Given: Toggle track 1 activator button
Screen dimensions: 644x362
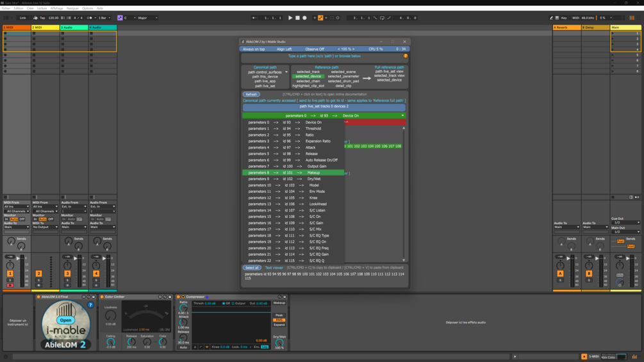Looking at the screenshot, I should pos(10,274).
